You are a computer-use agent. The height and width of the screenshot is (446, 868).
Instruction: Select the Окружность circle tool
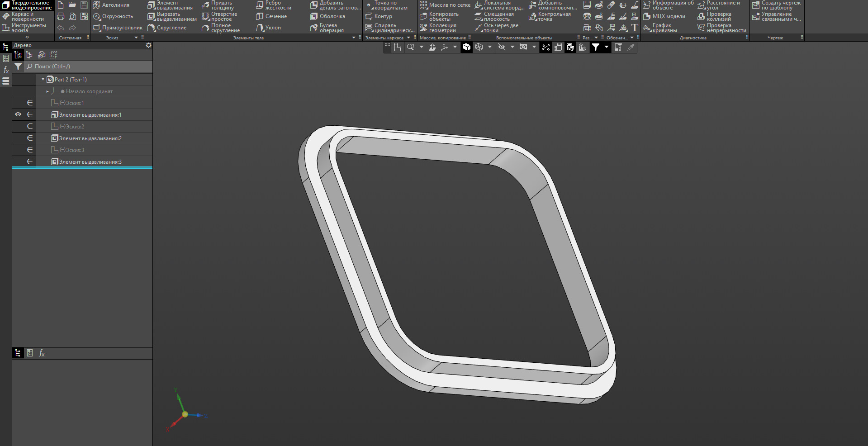pyautogui.click(x=113, y=16)
